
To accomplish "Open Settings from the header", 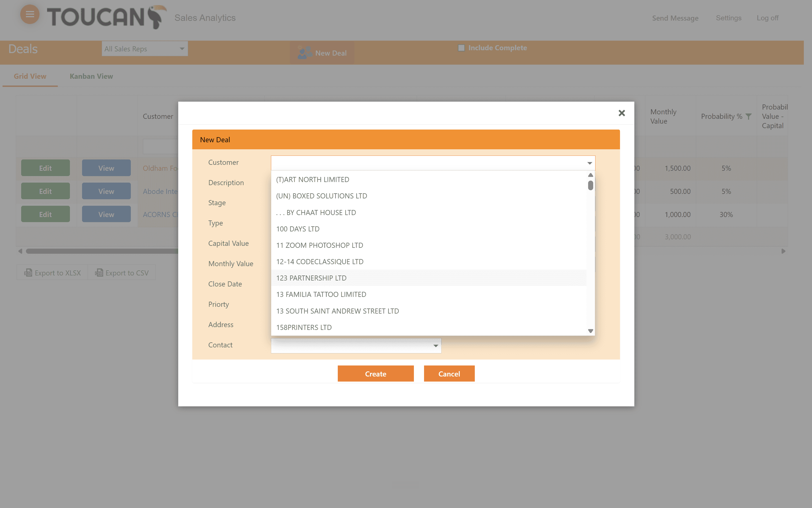I will click(x=729, y=18).
